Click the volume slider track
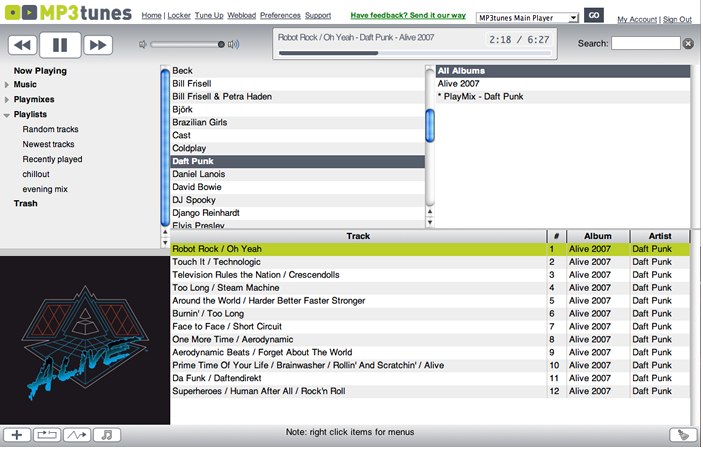703x451 pixels. coord(186,44)
